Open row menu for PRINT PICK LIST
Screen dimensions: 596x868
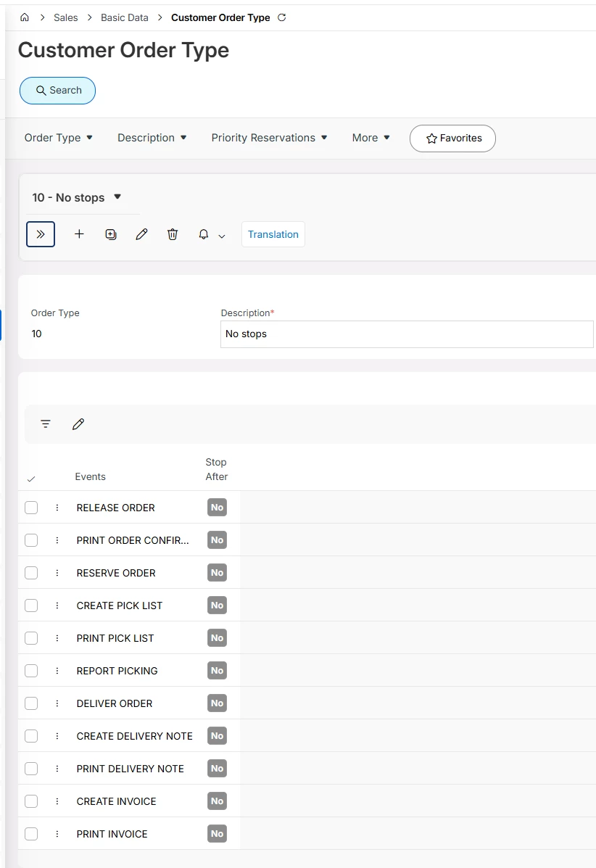pyautogui.click(x=57, y=638)
